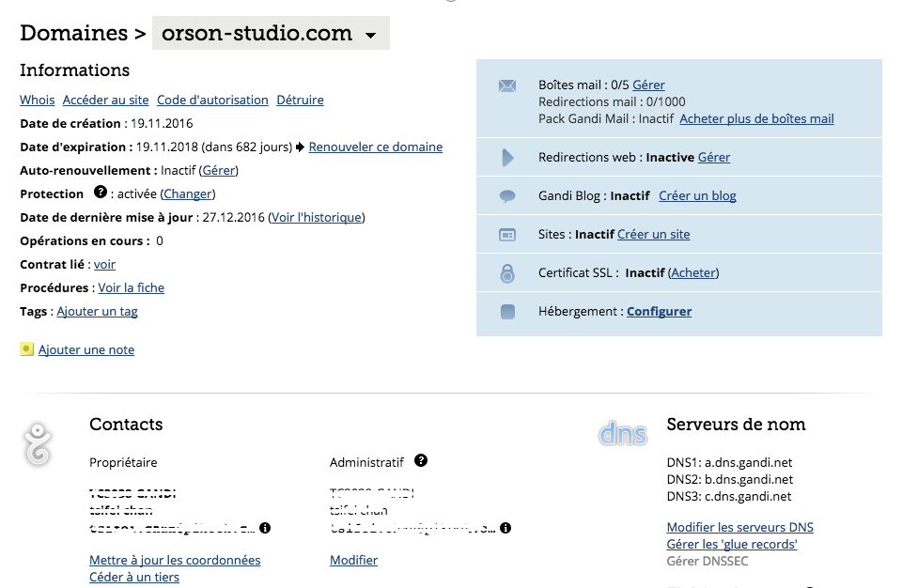
Task: Click info icon beside Propriétaire email
Action: tap(265, 528)
